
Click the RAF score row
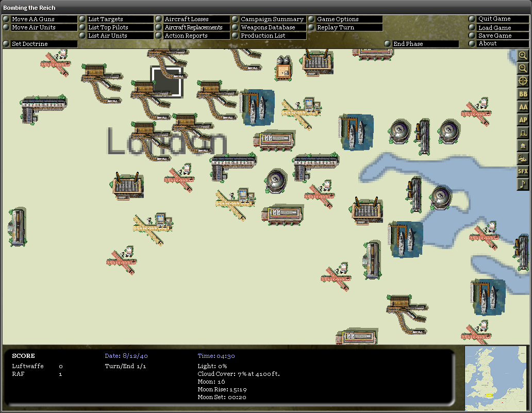(37, 374)
